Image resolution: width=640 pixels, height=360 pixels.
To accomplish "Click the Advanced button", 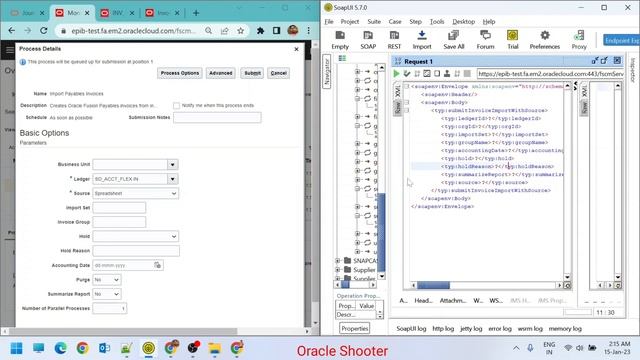I will (220, 73).
